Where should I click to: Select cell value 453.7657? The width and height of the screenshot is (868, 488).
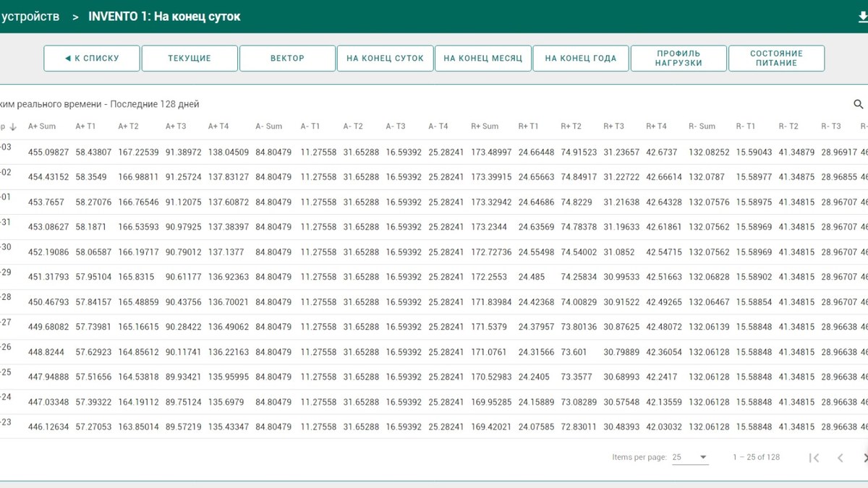click(46, 202)
